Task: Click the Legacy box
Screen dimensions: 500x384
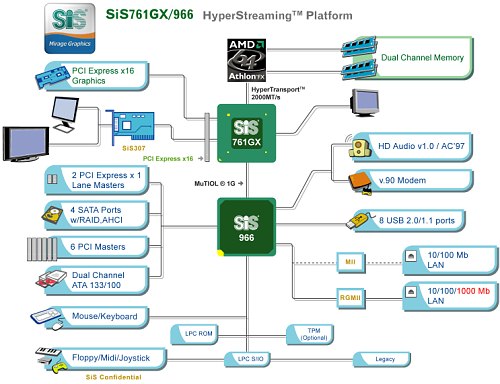Action: pos(382,359)
